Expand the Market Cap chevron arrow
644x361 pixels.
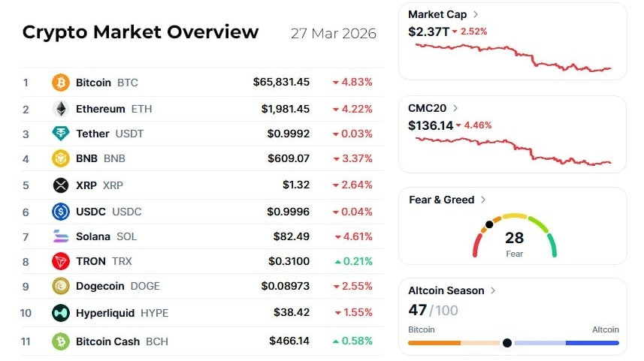[476, 14]
